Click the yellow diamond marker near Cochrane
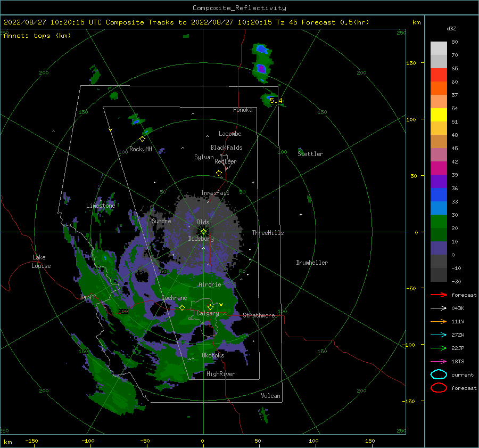Image resolution: width=479 pixels, height=448 pixels. point(182,307)
